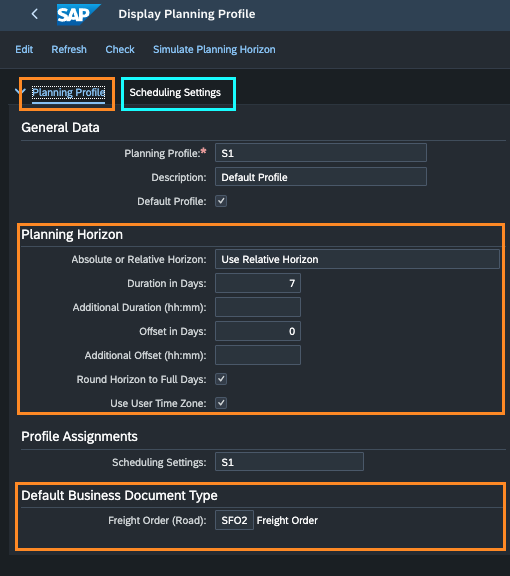Click the Profile Assignments section heading
Screen dimensions: 510x576
[79, 436]
